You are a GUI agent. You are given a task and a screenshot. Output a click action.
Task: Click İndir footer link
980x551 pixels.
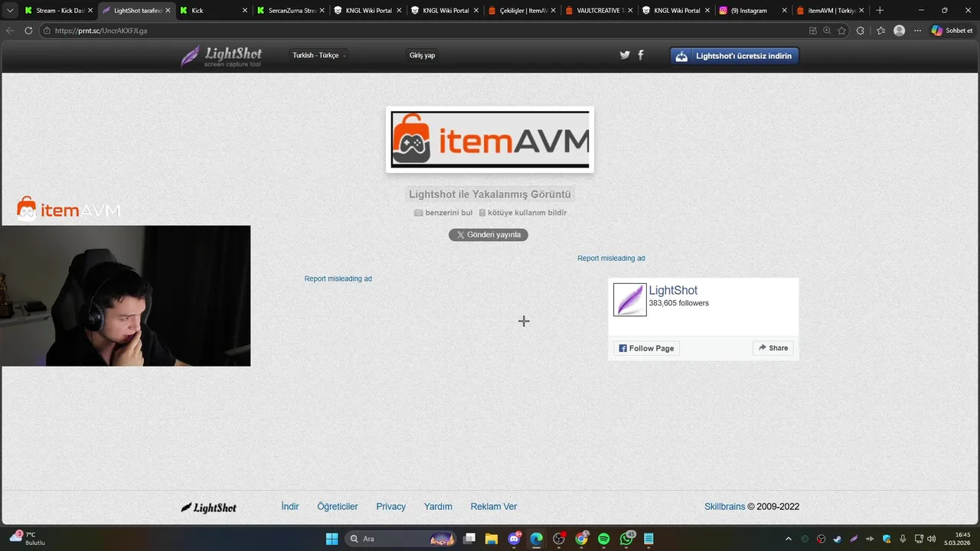click(x=290, y=507)
